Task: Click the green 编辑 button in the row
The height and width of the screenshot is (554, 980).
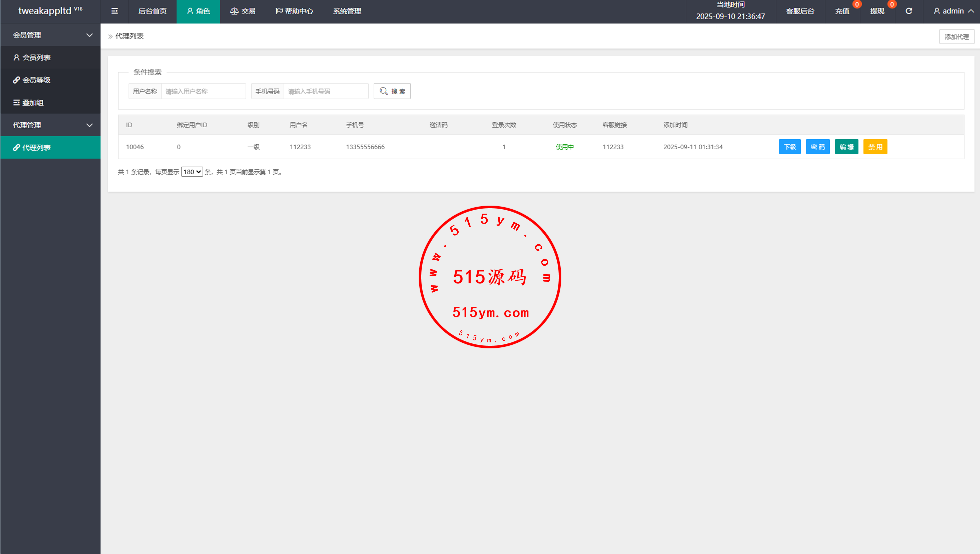Action: click(x=846, y=147)
